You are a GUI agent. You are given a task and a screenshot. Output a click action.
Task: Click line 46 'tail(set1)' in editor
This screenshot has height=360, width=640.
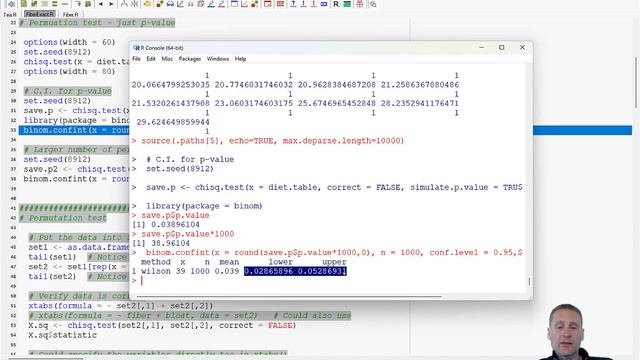pos(52,257)
